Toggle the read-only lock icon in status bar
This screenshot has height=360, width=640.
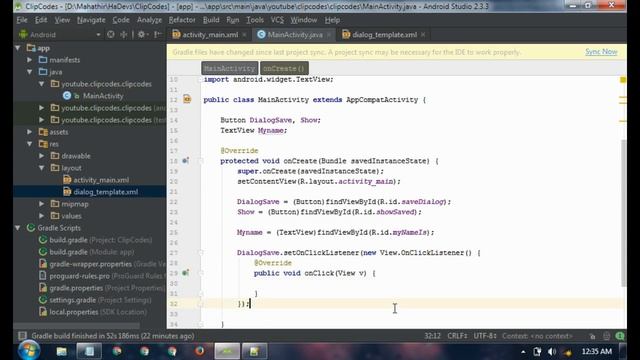(592, 336)
